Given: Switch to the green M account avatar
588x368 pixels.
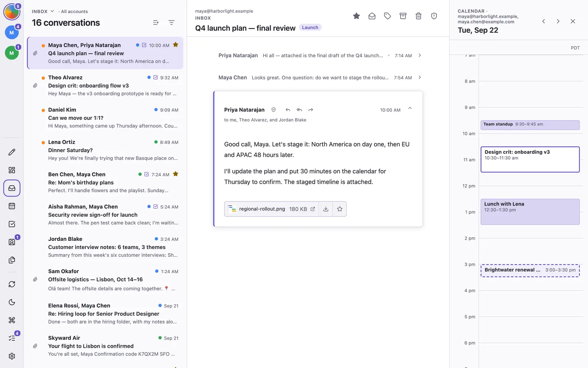Looking at the screenshot, I should [x=12, y=53].
